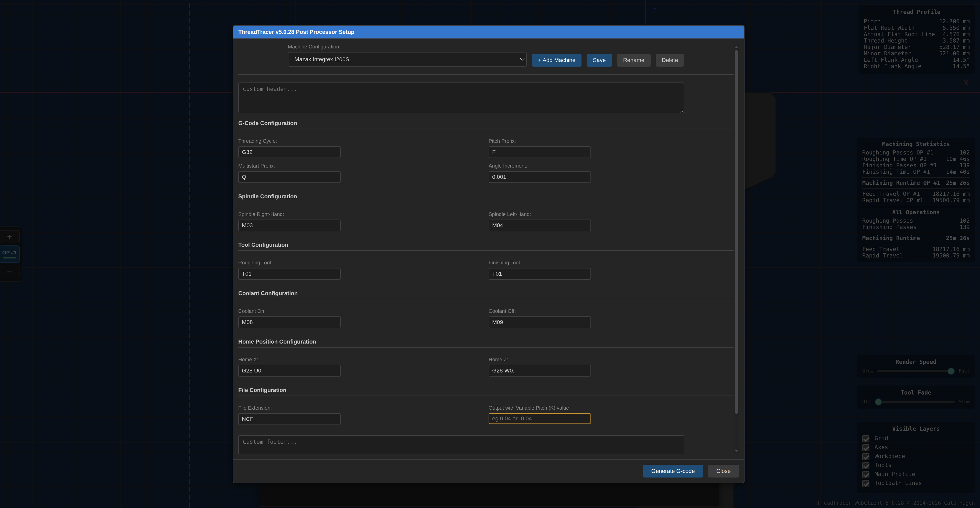The width and height of the screenshot is (980, 508).
Task: Click the Tool Fade slider handle
Action: (878, 402)
